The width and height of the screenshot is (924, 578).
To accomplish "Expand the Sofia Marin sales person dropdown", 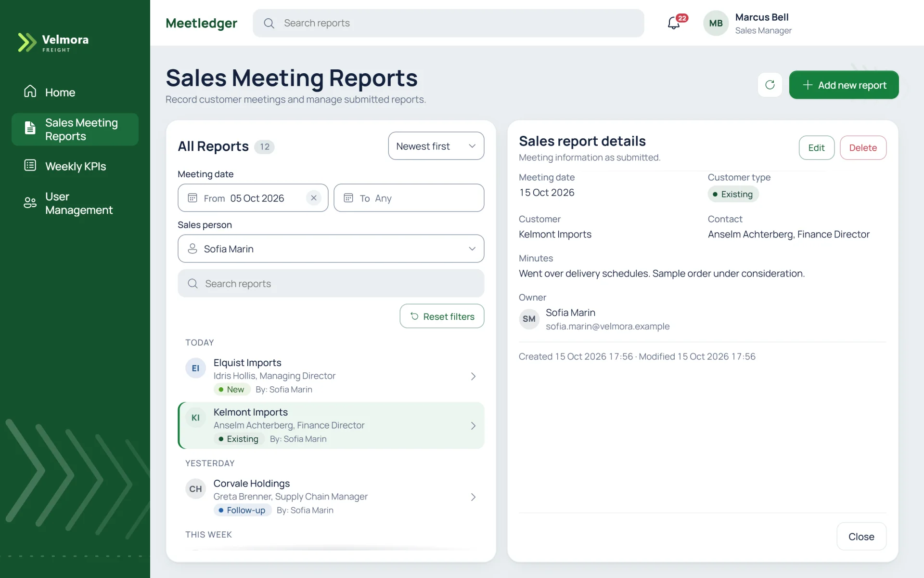I will (331, 249).
